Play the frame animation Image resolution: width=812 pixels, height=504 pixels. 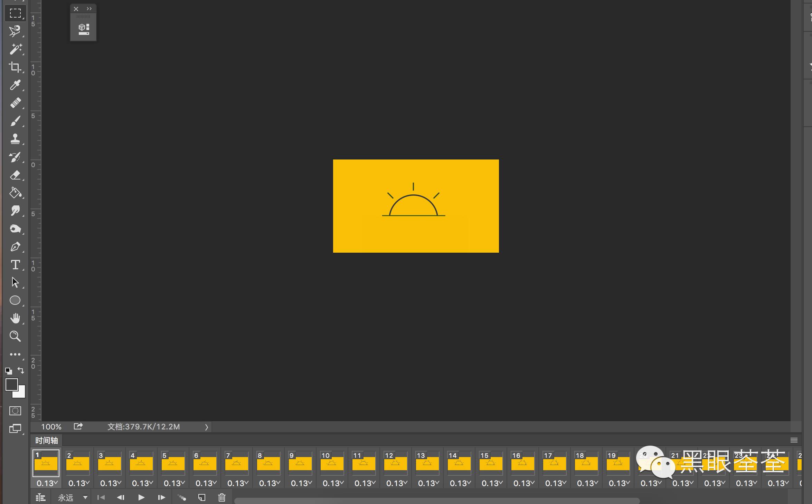pyautogui.click(x=141, y=497)
